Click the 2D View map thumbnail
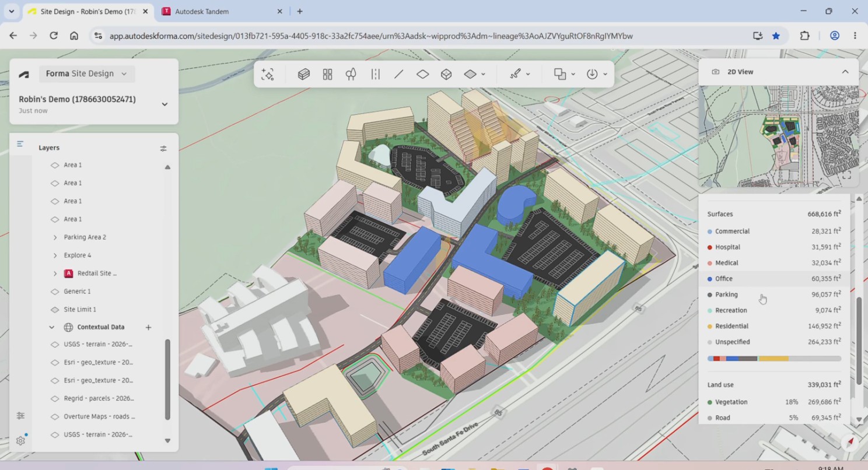868x470 pixels. click(779, 136)
